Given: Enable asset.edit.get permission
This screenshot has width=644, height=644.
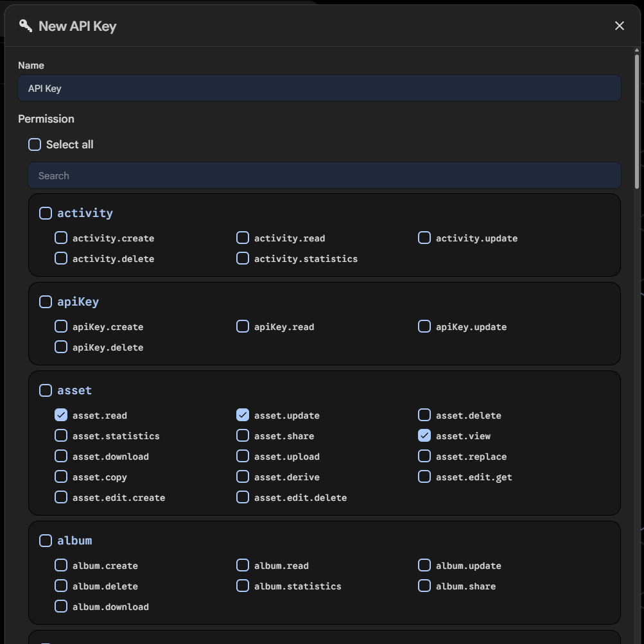Looking at the screenshot, I should pyautogui.click(x=424, y=477).
